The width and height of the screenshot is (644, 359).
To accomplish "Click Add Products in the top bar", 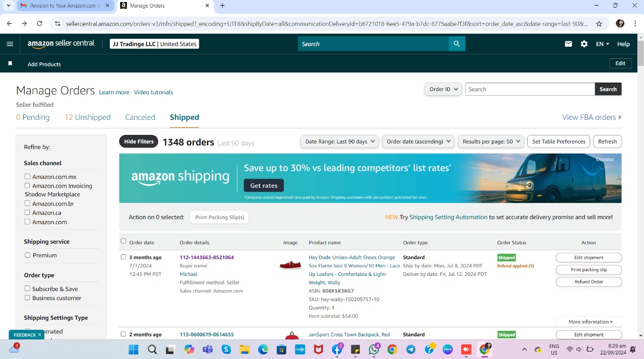I will pos(44,64).
